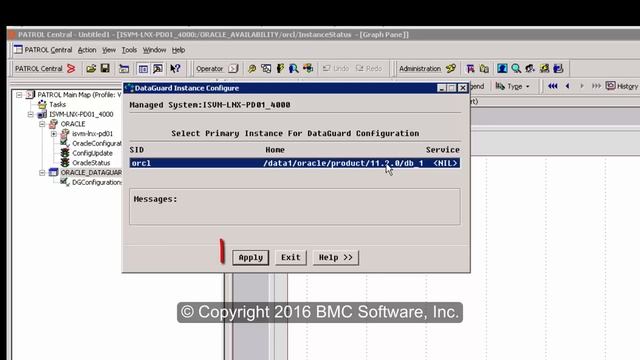Image resolution: width=640 pixels, height=360 pixels.
Task: Click the DataGuard Instance Configure title icon
Action: point(129,88)
